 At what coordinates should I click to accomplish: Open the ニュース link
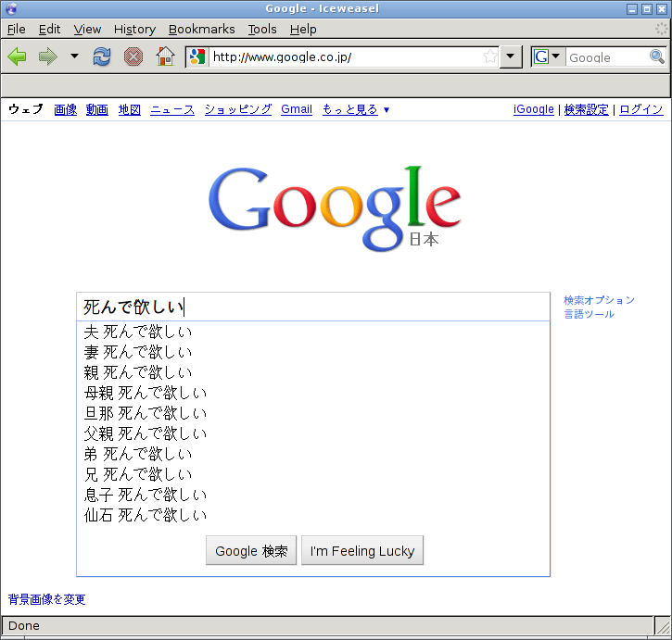click(172, 109)
